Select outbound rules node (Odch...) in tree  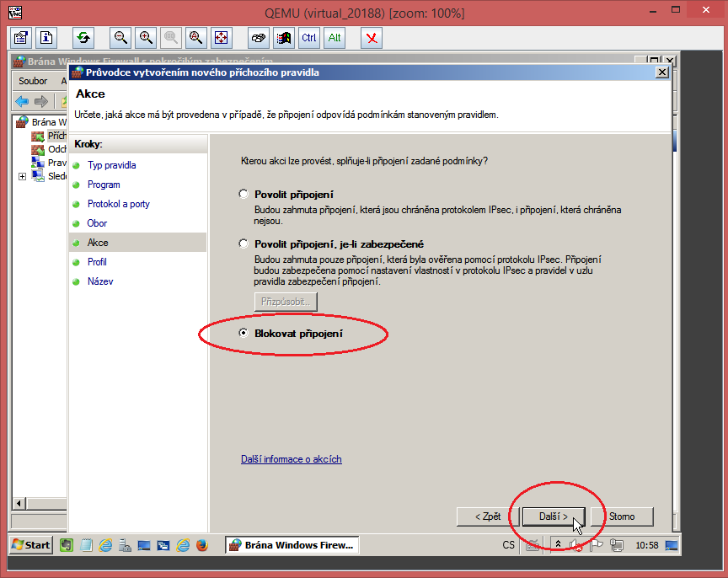click(x=49, y=149)
